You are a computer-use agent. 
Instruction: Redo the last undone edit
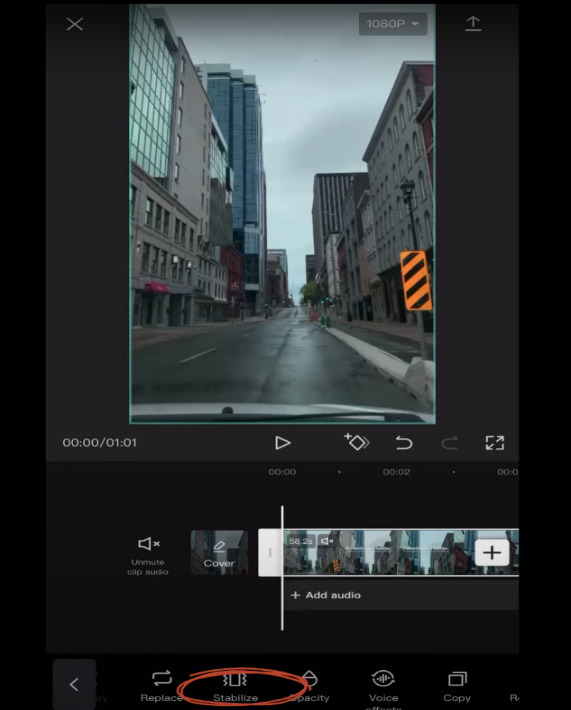point(449,443)
